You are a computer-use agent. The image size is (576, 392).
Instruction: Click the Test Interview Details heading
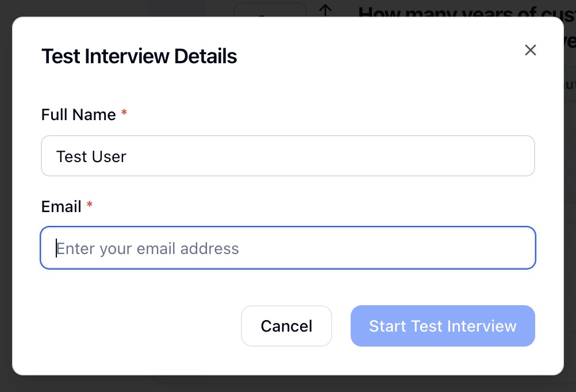coord(139,56)
